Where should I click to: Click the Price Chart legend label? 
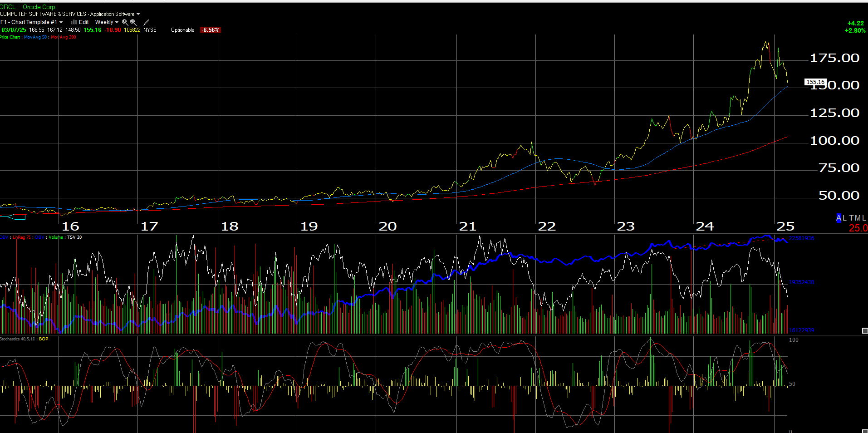click(x=10, y=37)
